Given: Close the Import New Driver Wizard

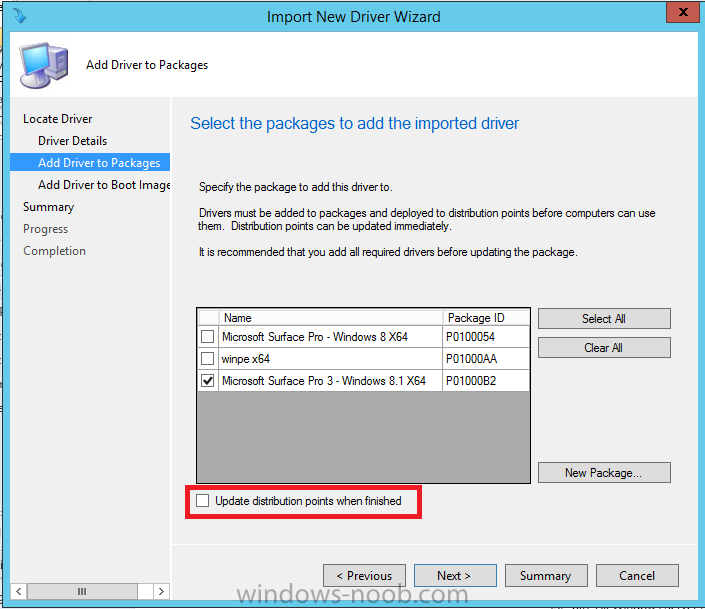Looking at the screenshot, I should [x=683, y=12].
